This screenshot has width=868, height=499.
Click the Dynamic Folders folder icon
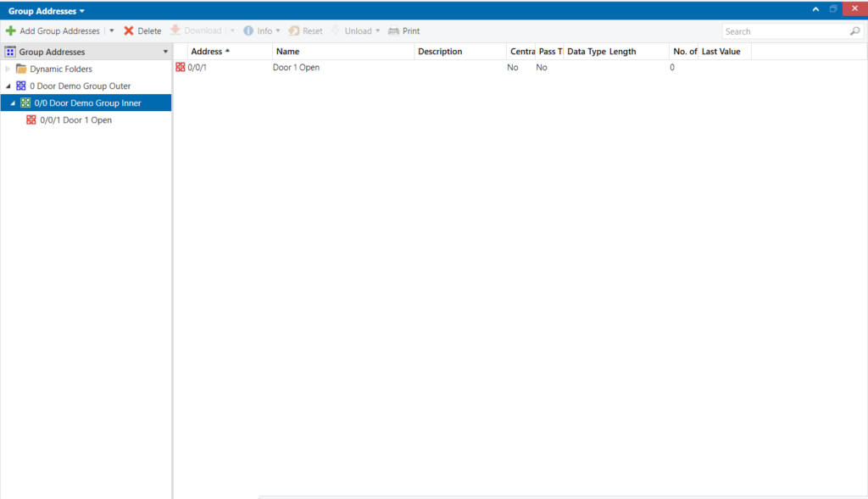tap(21, 69)
